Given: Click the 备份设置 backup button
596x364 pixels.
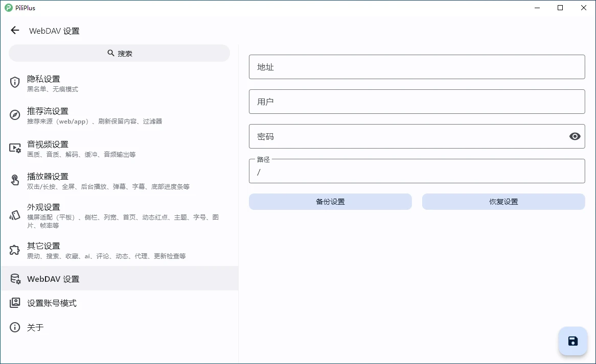Looking at the screenshot, I should click(x=330, y=201).
